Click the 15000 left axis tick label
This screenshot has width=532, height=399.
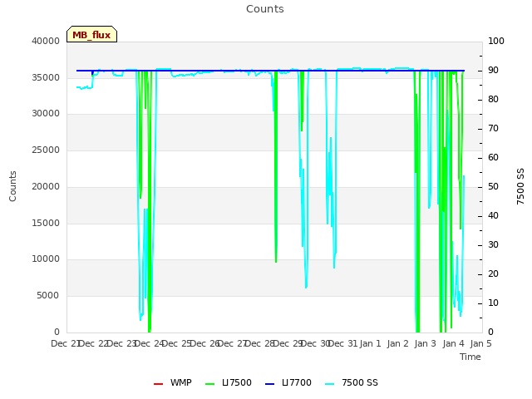[x=46, y=224]
